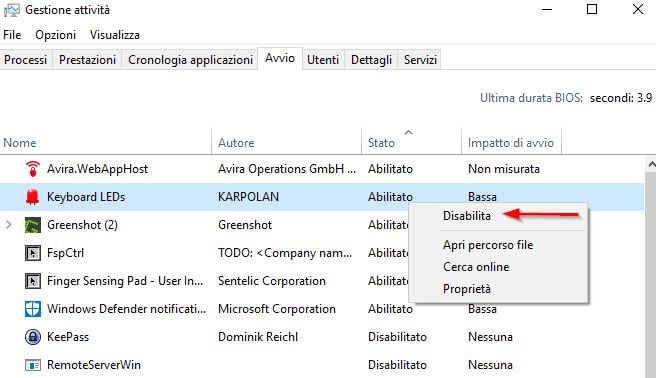Click the red Keyboard LEDs icon
This screenshot has width=656, height=378.
coord(33,197)
